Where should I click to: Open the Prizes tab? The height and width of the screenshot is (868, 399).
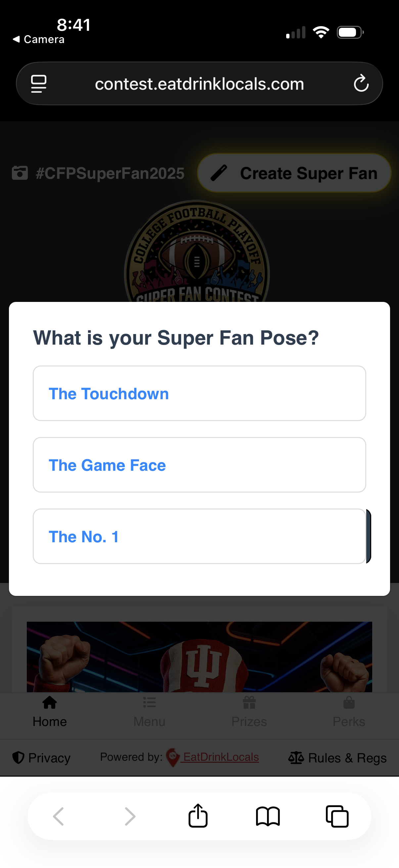click(249, 712)
